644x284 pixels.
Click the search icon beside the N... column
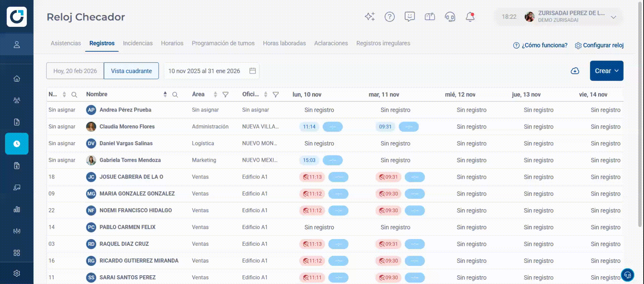tap(74, 95)
